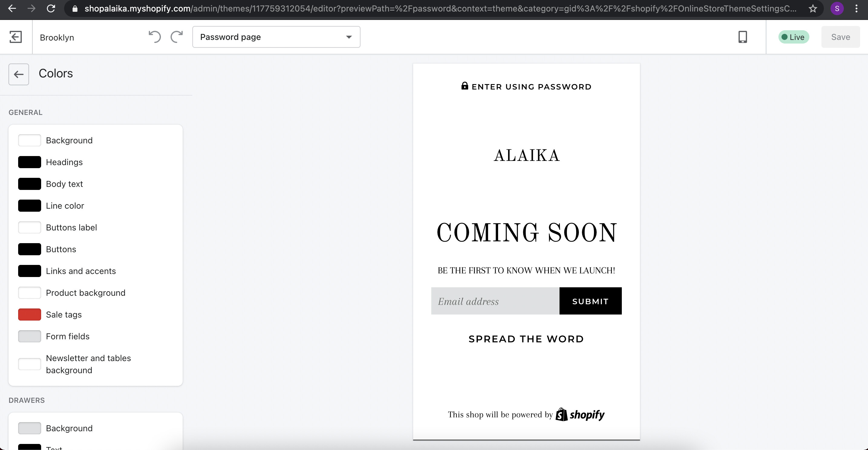
Task: Open the Product background color swatch
Action: [30, 293]
